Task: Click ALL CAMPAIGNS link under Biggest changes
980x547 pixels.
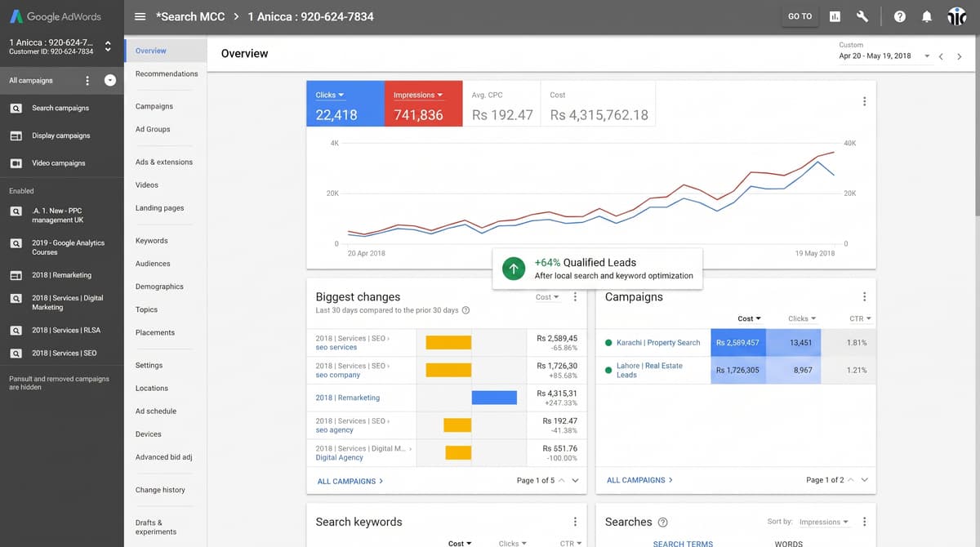Action: [350, 481]
